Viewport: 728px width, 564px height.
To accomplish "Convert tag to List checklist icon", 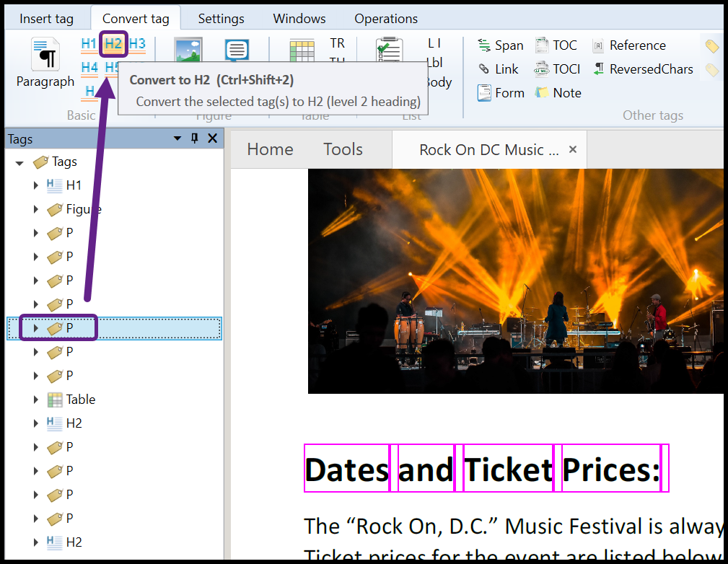I will [x=389, y=50].
